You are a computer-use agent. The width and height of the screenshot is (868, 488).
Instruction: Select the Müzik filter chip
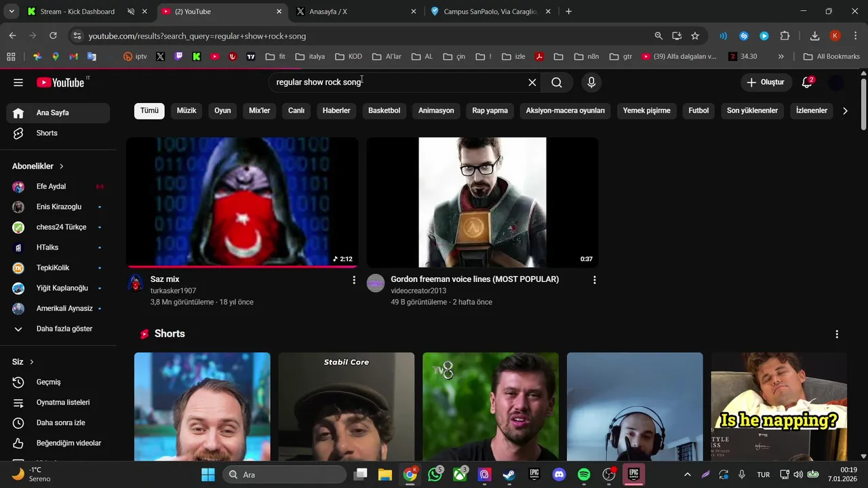[x=186, y=110]
